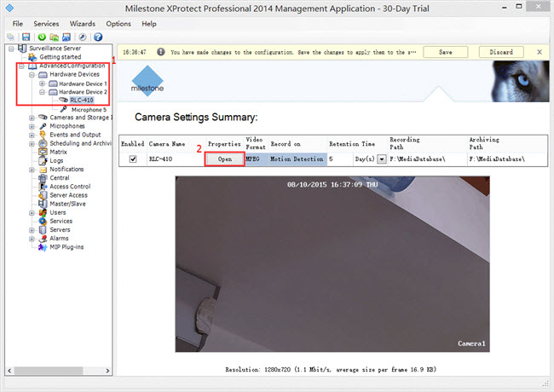Click the Central node icon
This screenshot has width=554, height=392.
(43, 178)
